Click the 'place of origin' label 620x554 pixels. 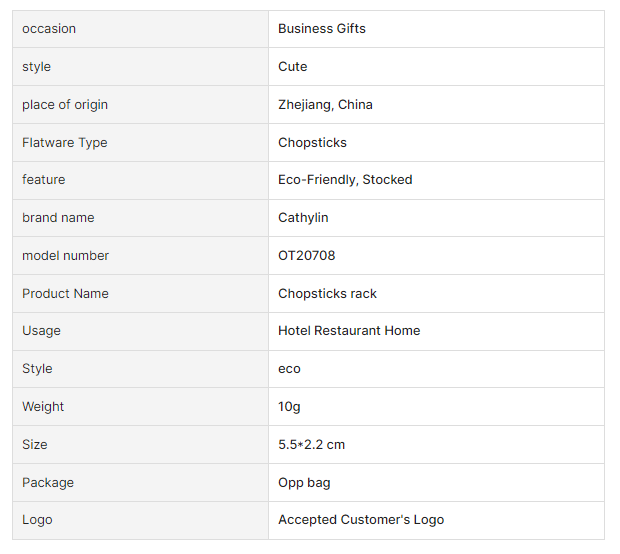65,105
